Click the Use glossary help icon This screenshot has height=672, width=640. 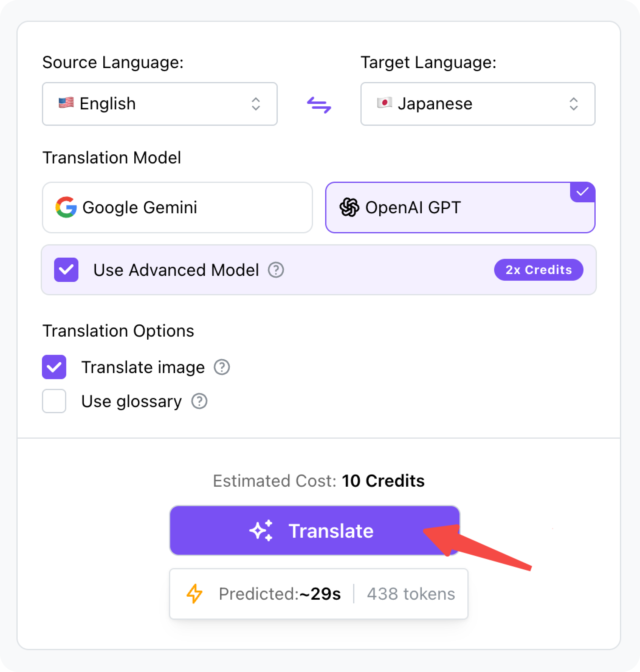click(199, 401)
